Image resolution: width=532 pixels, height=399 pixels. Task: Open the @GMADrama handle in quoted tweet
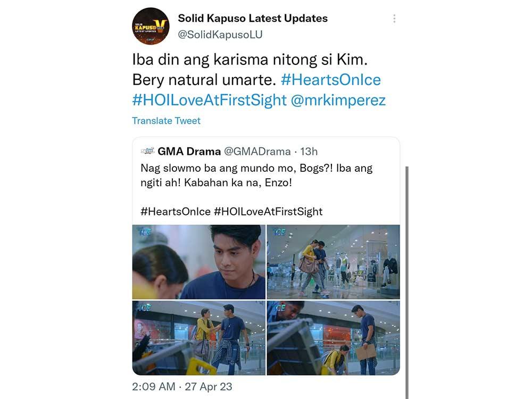(x=257, y=152)
